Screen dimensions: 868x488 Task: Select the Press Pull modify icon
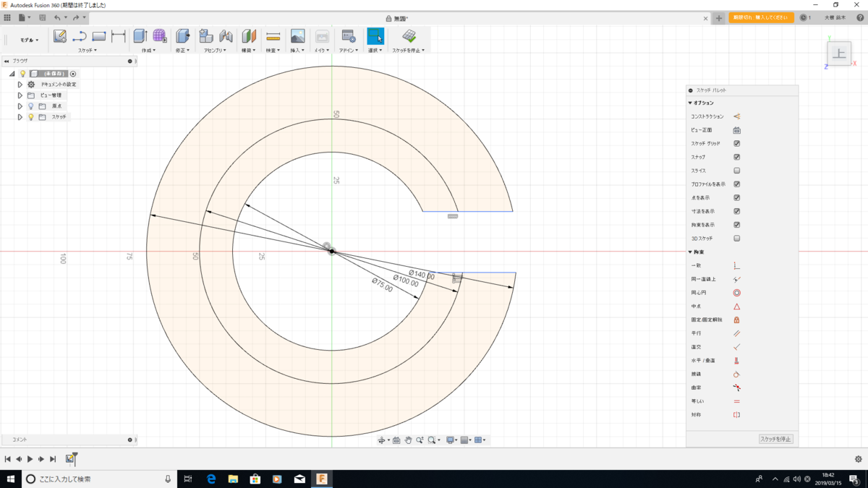pyautogui.click(x=183, y=36)
